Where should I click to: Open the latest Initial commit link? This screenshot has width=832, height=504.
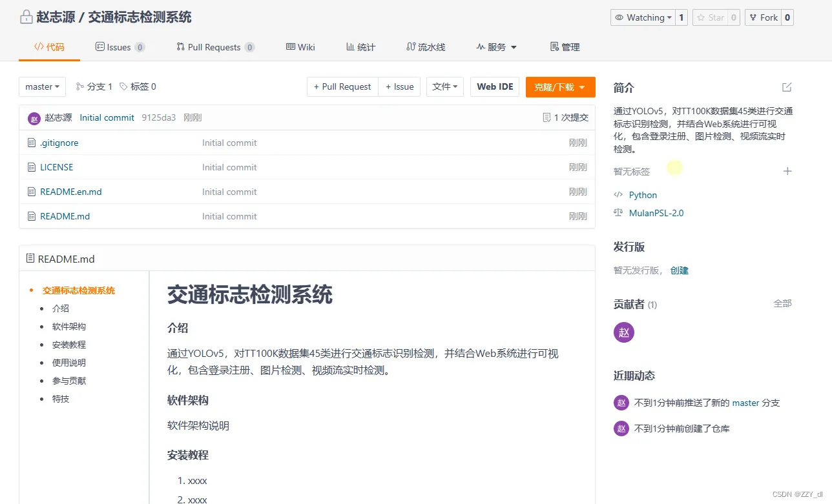[107, 117]
